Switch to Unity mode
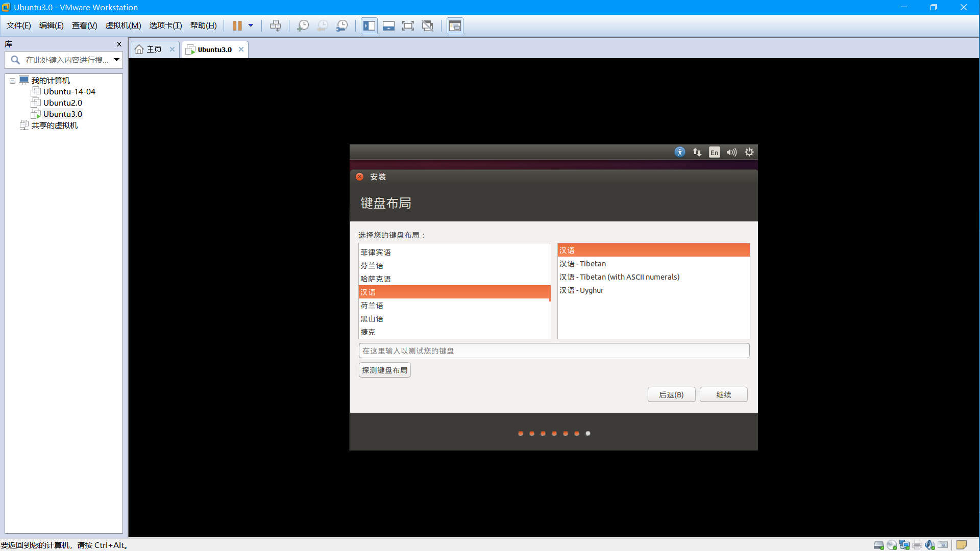Image resolution: width=980 pixels, height=551 pixels. click(x=428, y=26)
